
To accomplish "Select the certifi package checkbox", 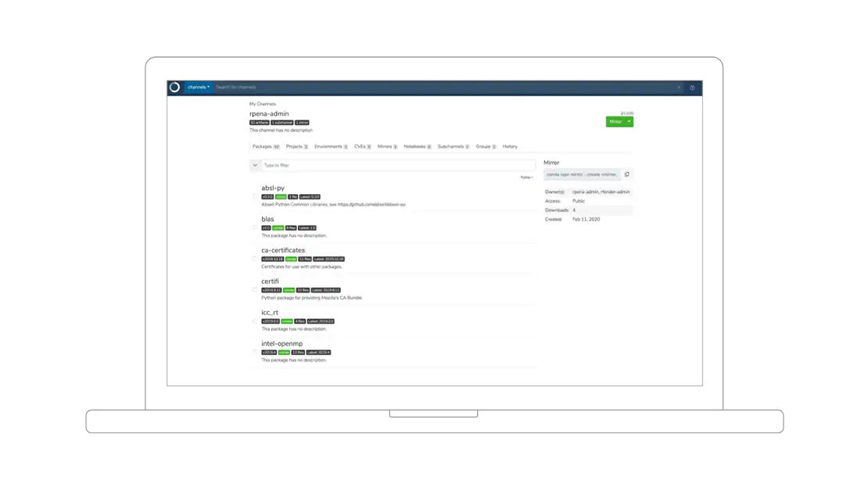I will click(x=255, y=290).
